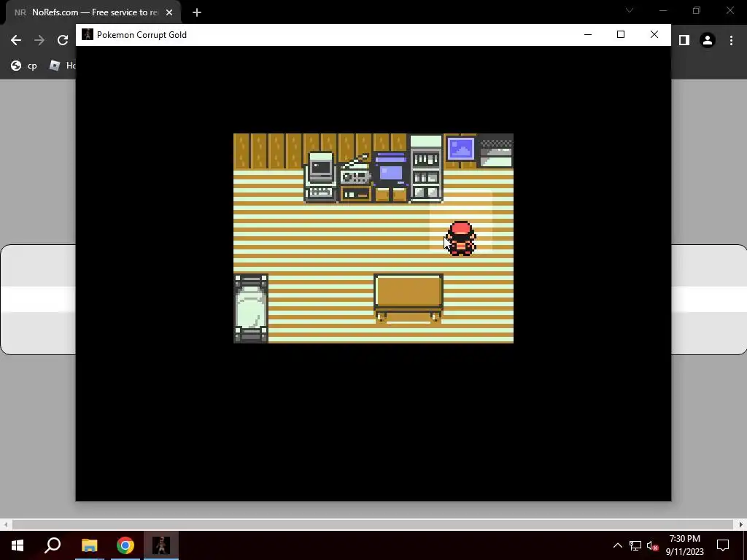This screenshot has height=560, width=747.
Task: Select the NoRefs.com browser tab
Action: pos(93,12)
